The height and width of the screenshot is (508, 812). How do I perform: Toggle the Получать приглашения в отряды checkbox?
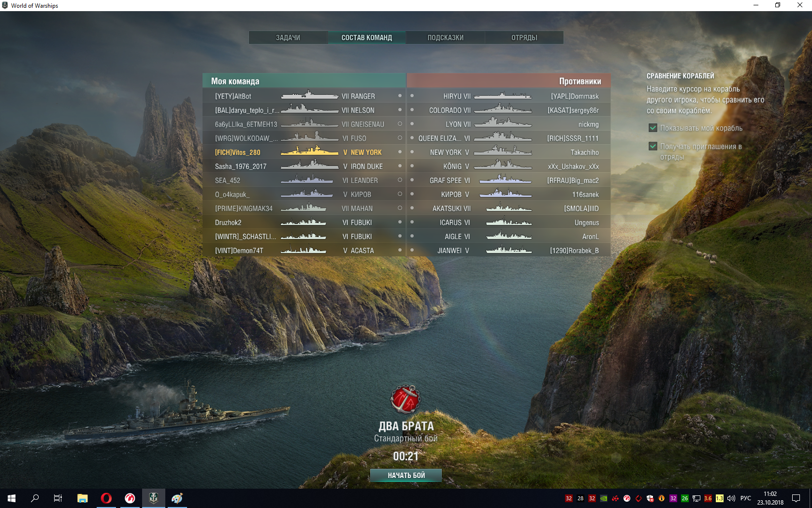[653, 146]
